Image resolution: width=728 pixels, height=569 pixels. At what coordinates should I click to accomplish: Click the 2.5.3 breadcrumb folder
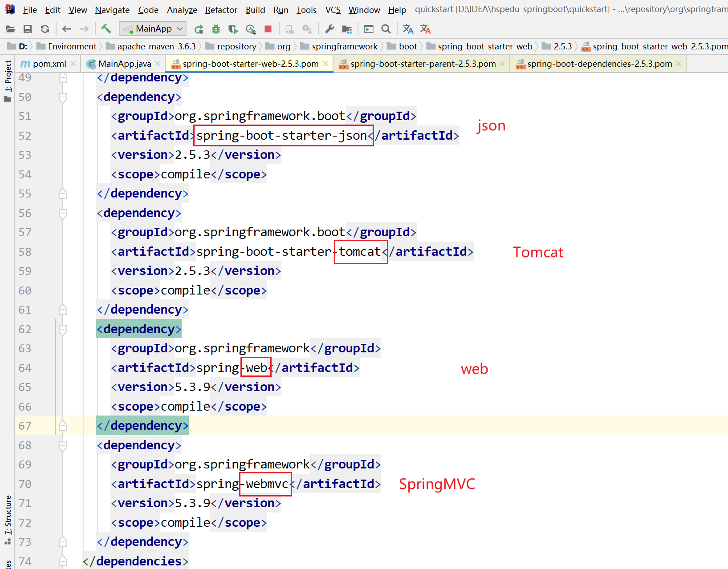(557, 46)
